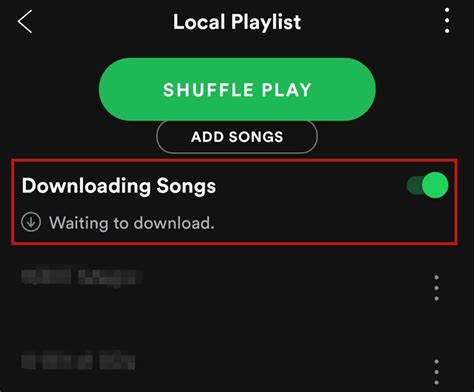Start Shuffle Play for this playlist
474x392 pixels.
click(x=237, y=89)
